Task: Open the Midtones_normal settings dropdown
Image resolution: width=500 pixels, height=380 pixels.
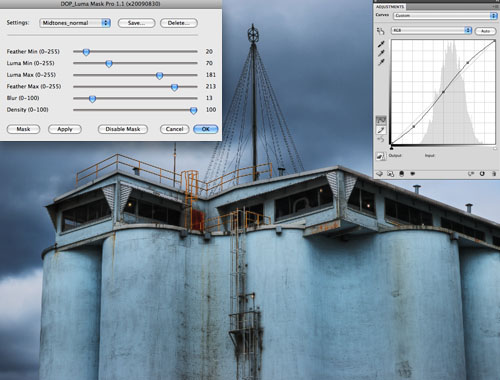Action: (x=75, y=23)
